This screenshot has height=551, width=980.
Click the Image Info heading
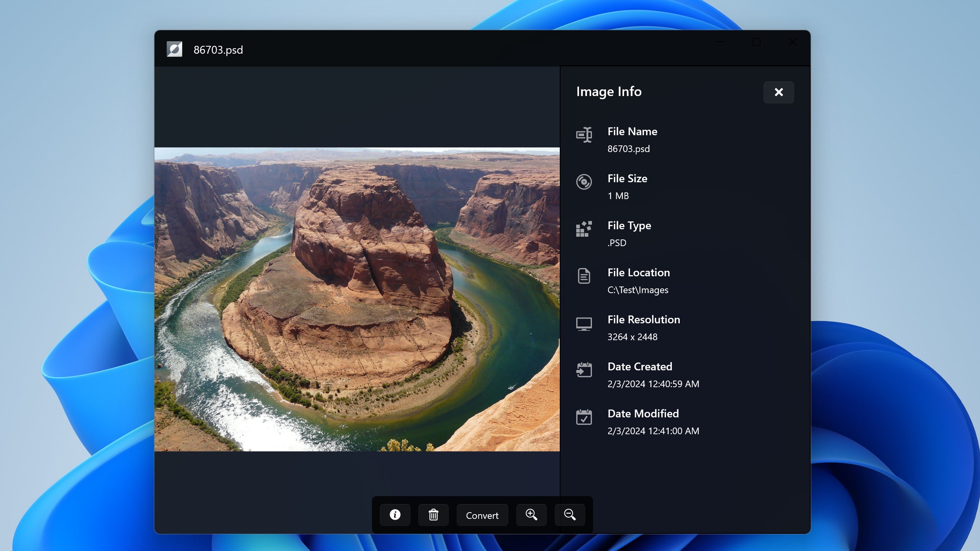609,92
